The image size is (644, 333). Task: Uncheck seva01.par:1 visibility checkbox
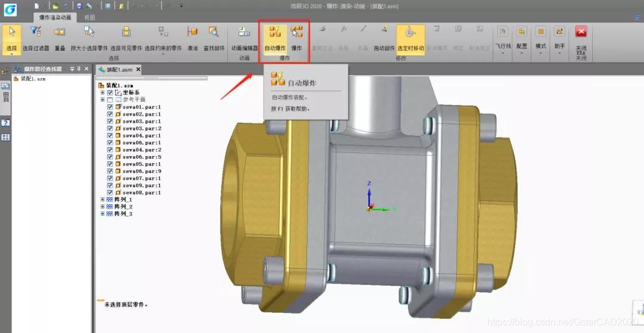tap(110, 107)
